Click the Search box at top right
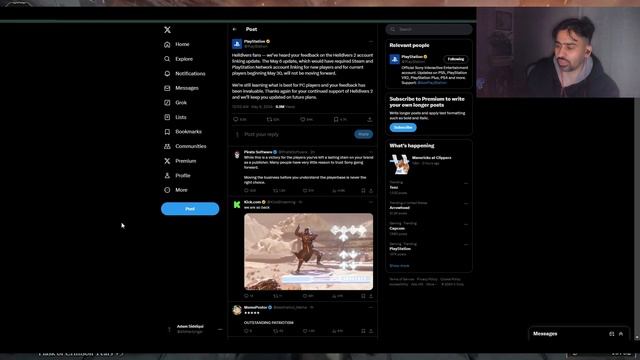This screenshot has width=640, height=360. click(x=429, y=29)
